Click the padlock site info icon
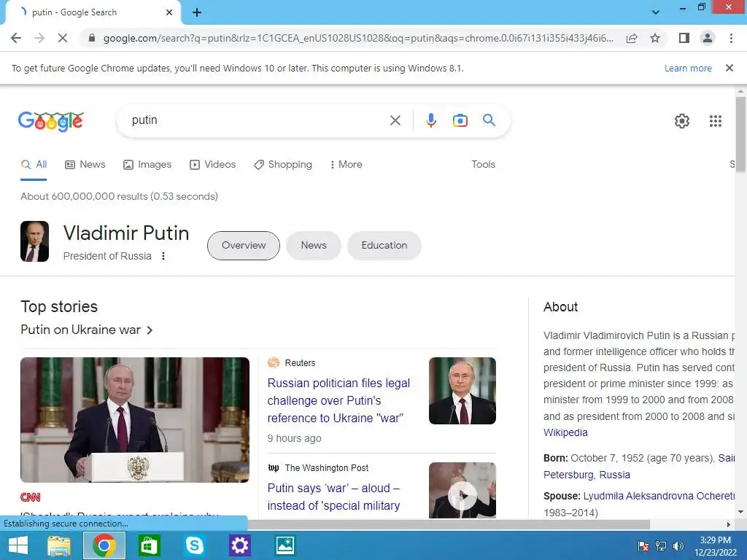This screenshot has height=560, width=747. pos(92,38)
